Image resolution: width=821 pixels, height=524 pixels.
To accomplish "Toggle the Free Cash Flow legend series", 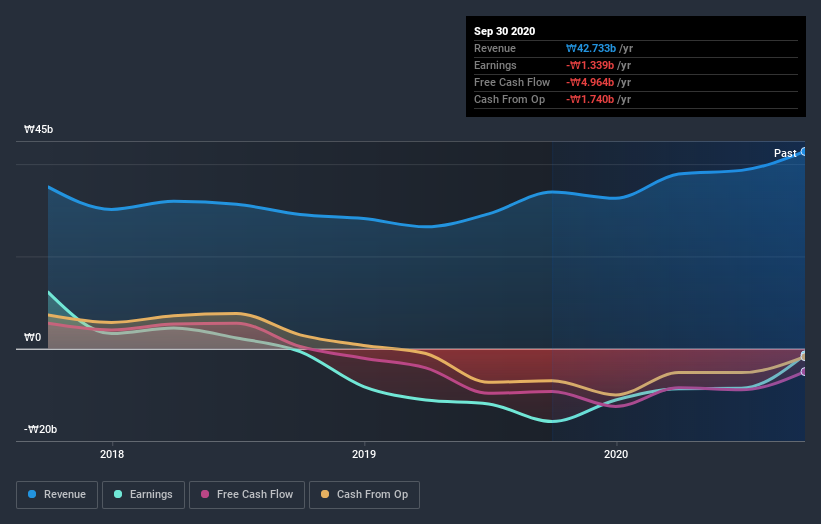I will click(x=247, y=495).
